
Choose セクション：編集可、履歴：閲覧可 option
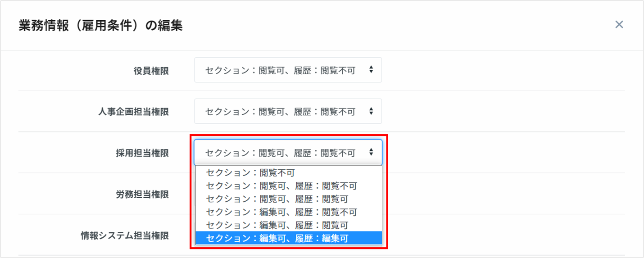click(277, 225)
